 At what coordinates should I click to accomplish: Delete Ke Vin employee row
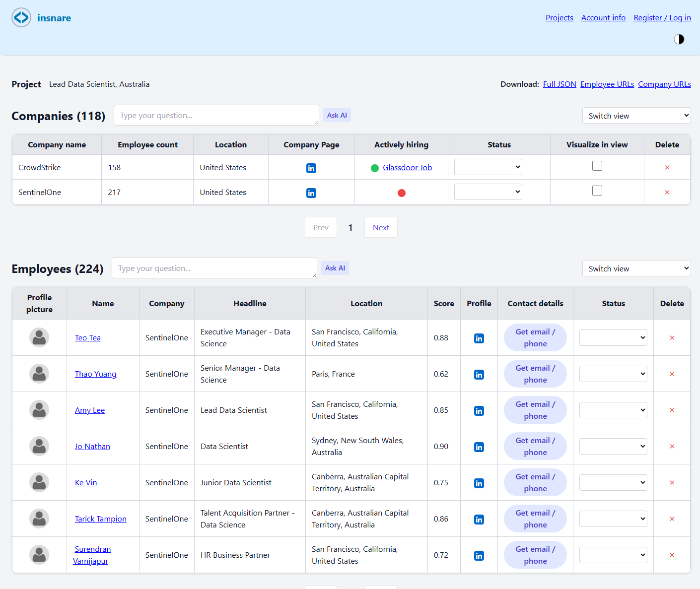tap(672, 483)
